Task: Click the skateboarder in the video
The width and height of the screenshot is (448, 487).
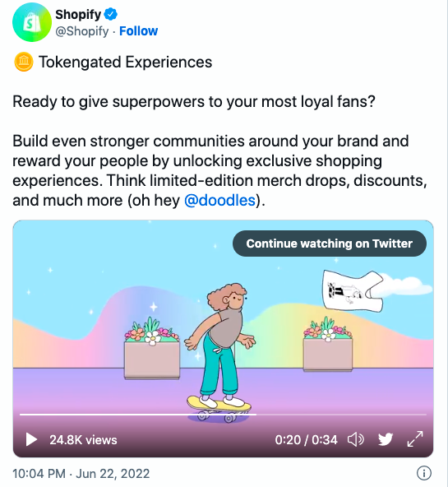Action: point(219,353)
